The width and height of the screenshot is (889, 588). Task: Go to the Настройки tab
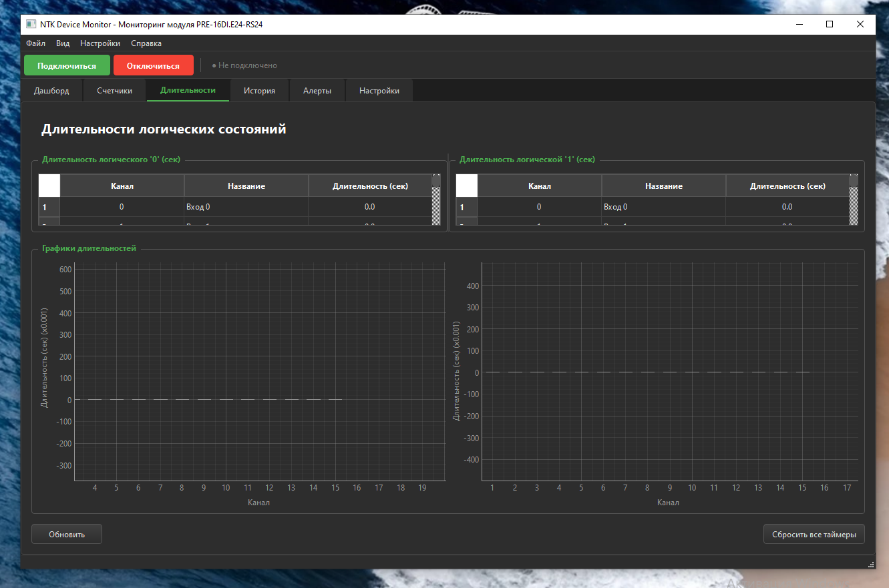click(x=379, y=91)
